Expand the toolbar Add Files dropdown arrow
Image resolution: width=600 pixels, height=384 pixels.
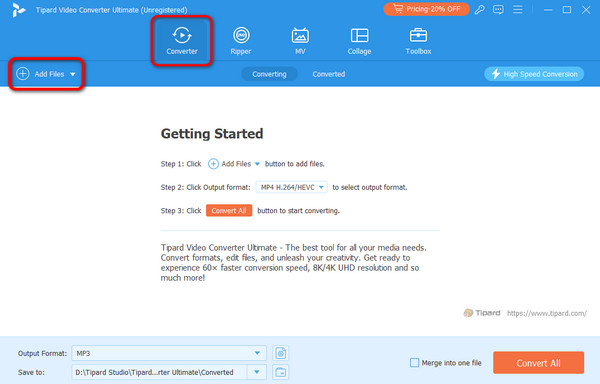[73, 74]
